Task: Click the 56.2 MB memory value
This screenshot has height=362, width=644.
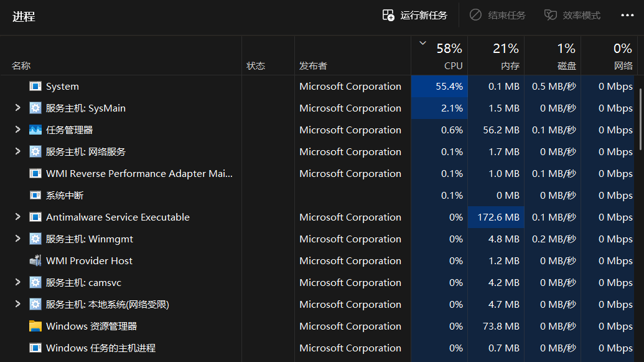Action: click(501, 130)
